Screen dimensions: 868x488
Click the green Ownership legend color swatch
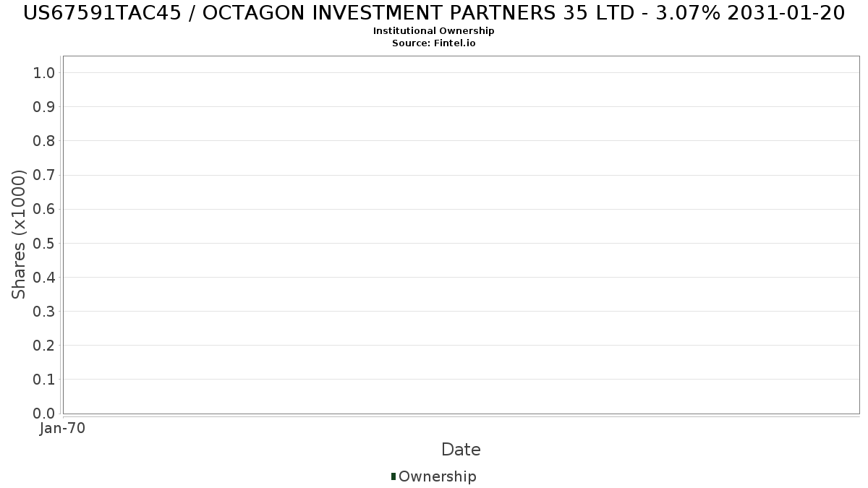click(x=393, y=476)
